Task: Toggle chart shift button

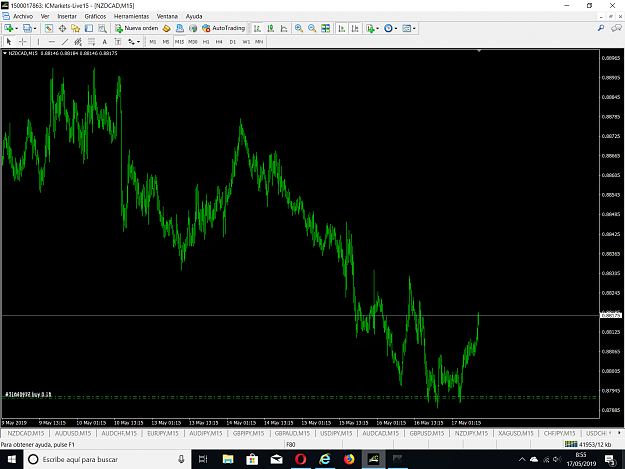Action: (355, 28)
